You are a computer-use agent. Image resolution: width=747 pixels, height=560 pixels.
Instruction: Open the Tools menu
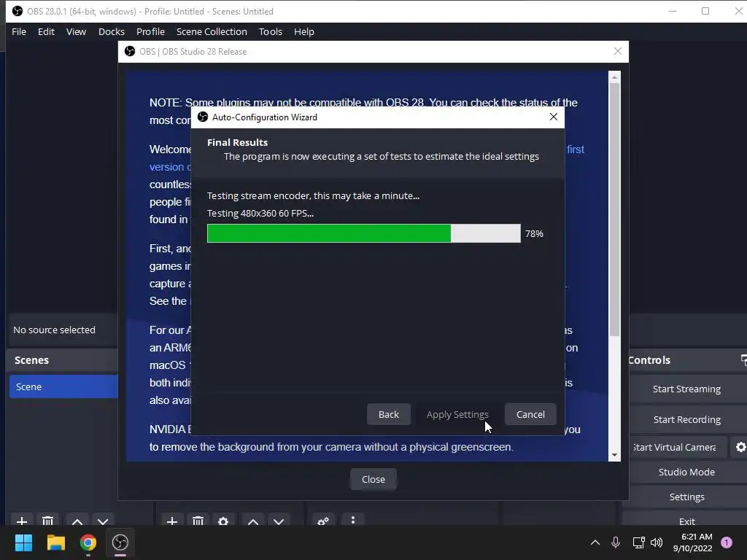click(x=271, y=31)
